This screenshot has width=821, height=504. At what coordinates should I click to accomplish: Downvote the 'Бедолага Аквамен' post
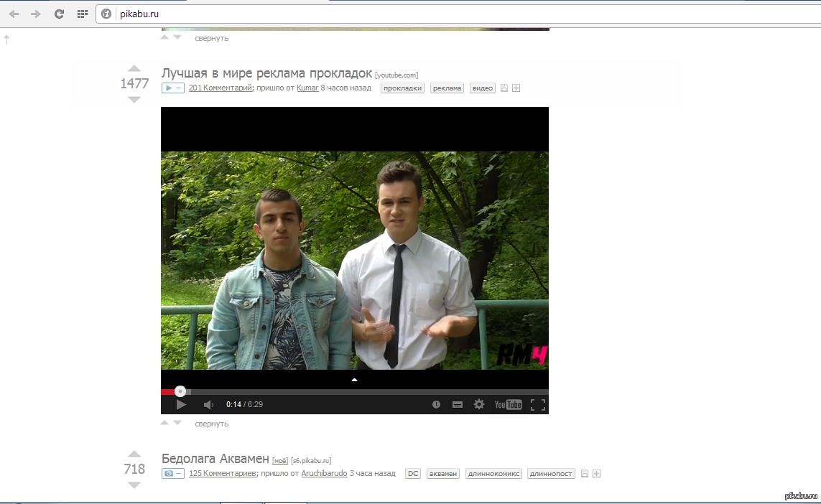[x=134, y=485]
